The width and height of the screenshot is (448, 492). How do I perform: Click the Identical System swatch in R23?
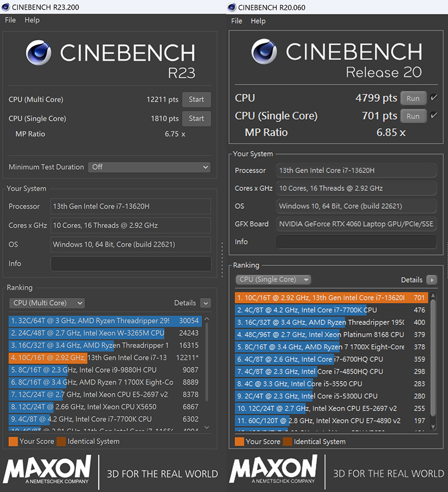(x=61, y=442)
